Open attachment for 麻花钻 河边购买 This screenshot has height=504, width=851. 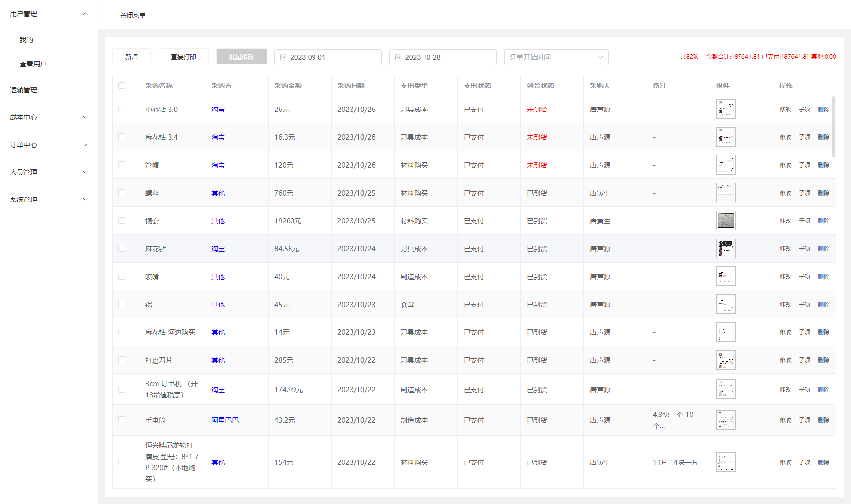pyautogui.click(x=725, y=332)
